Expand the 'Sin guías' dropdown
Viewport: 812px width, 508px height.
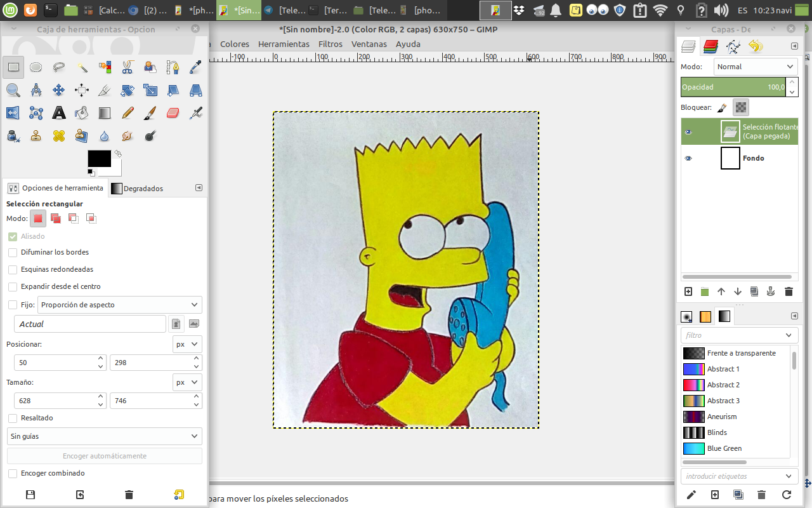105,436
